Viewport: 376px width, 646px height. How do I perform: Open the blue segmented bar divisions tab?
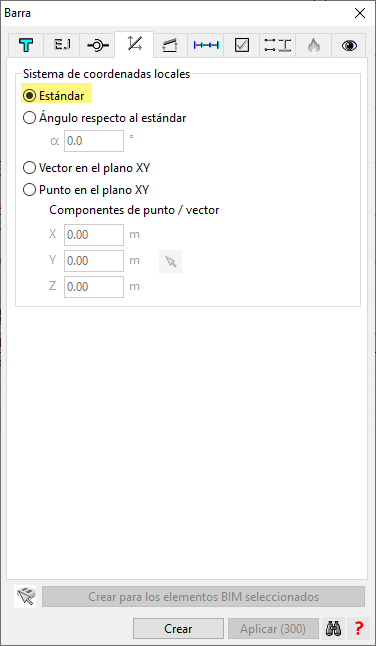(206, 45)
